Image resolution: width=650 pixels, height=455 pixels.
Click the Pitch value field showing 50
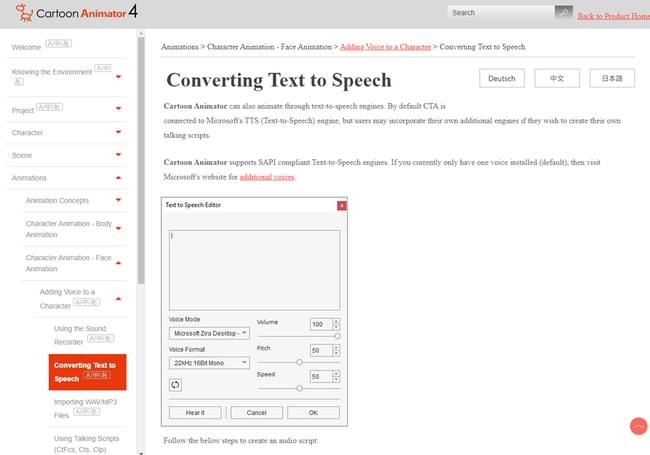click(321, 351)
